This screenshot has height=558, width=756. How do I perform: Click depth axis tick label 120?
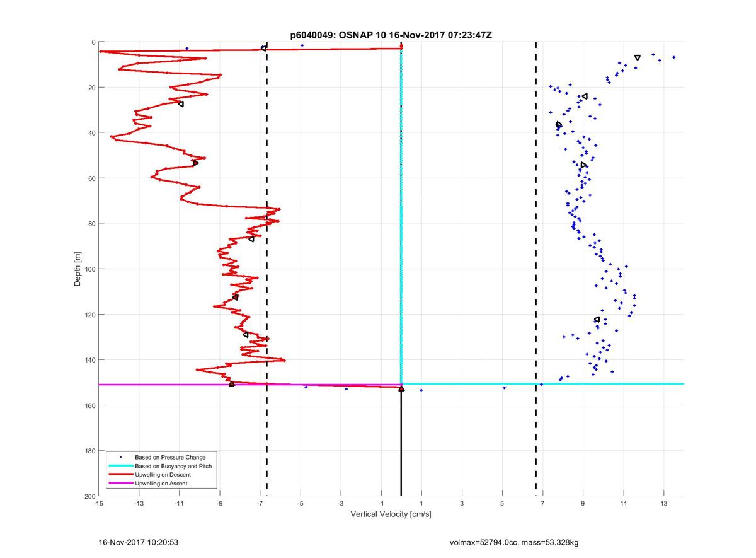click(x=89, y=315)
